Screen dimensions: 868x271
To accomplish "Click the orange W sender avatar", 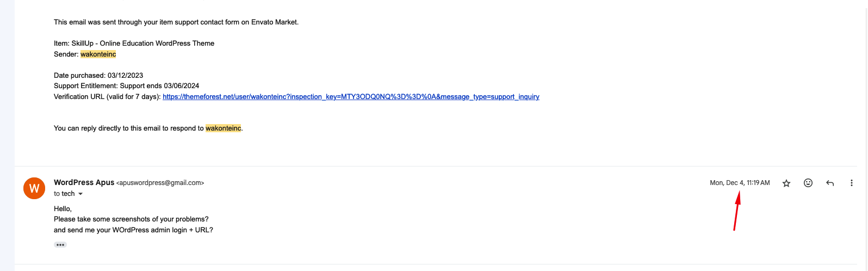I will point(34,188).
